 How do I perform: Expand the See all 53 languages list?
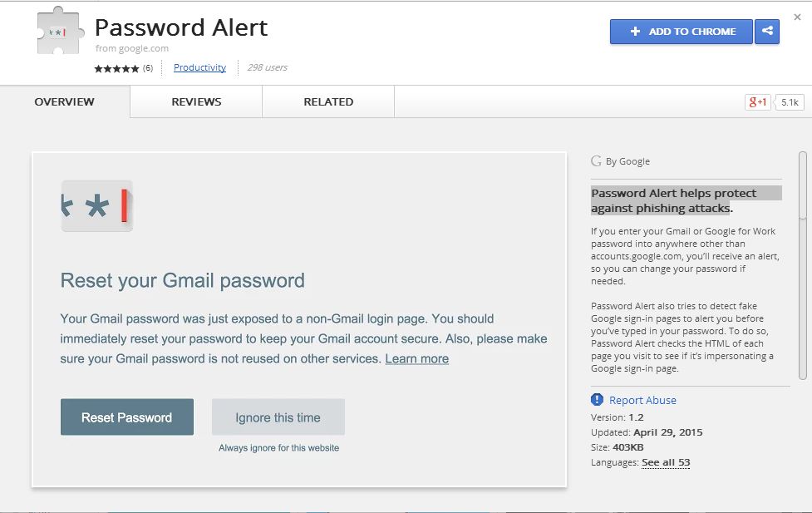pyautogui.click(x=666, y=462)
